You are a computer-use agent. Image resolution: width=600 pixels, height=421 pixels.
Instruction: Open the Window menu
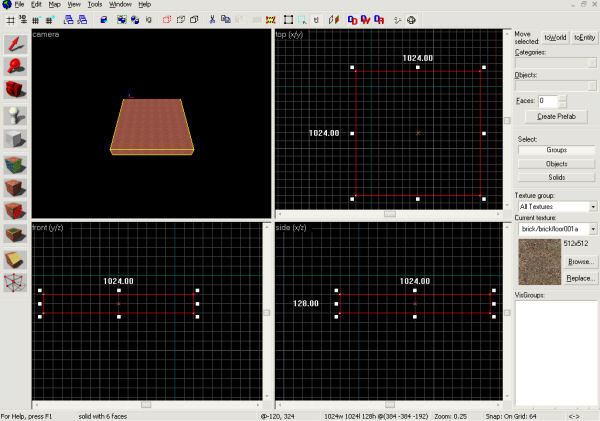[x=120, y=5]
